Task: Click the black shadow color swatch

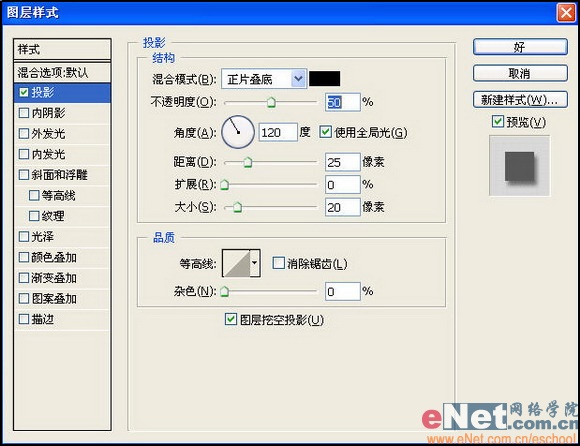Action: pyautogui.click(x=324, y=79)
